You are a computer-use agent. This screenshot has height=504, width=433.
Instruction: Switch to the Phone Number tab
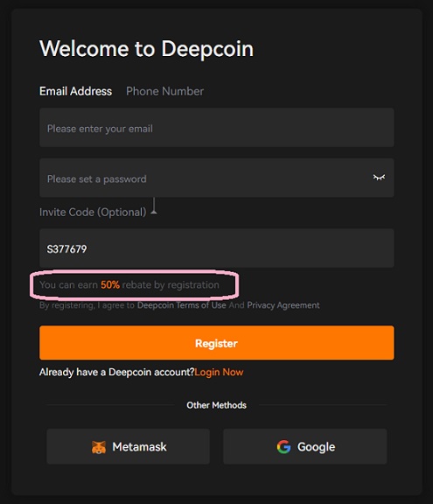pos(164,91)
